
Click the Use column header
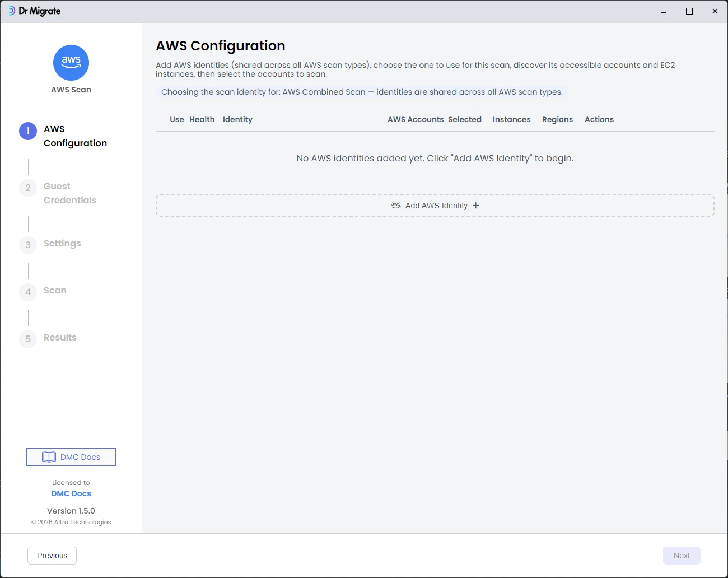(x=177, y=119)
